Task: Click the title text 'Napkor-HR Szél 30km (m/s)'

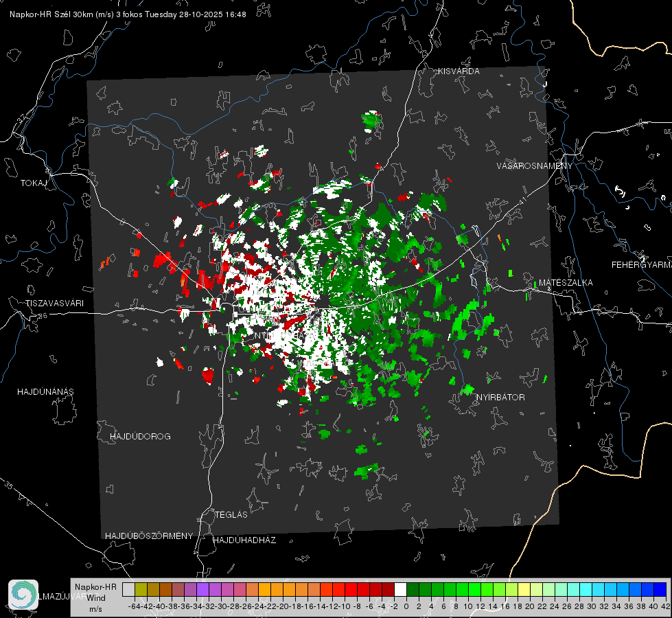Action: click(62, 14)
